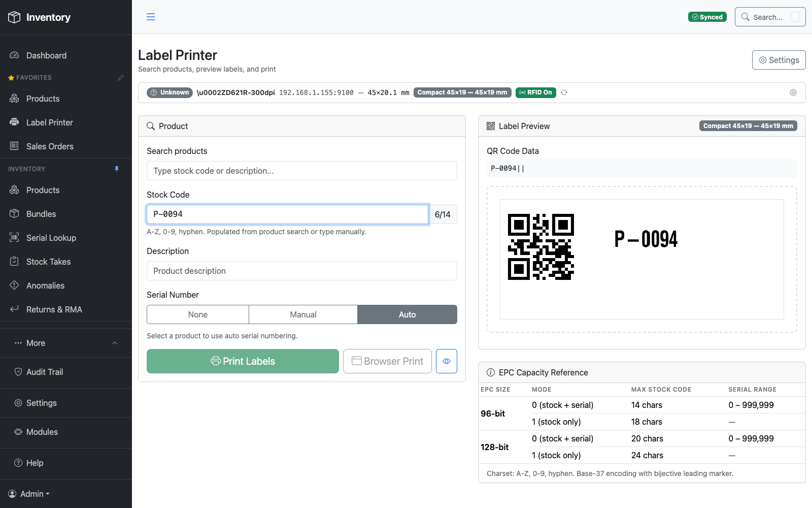Click the P-0094 text on label preview
812x508 pixels.
pos(646,239)
